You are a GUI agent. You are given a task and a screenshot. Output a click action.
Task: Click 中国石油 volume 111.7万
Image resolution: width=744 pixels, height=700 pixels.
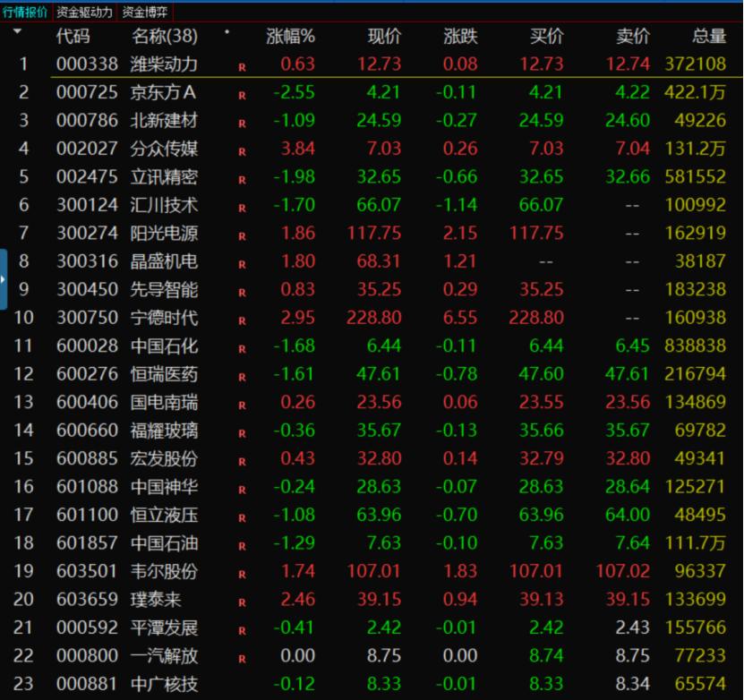[x=695, y=543]
